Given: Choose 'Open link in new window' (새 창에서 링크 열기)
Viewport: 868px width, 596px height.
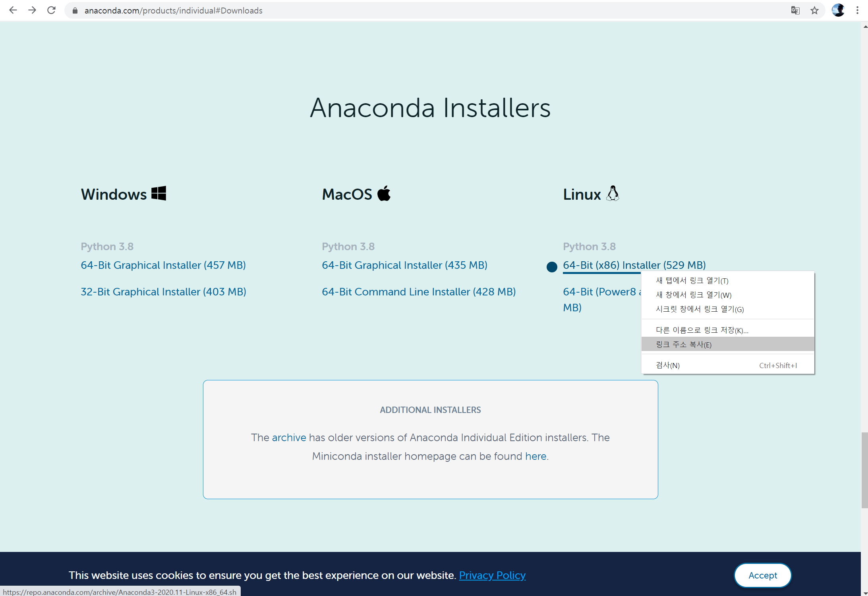Looking at the screenshot, I should pyautogui.click(x=693, y=295).
